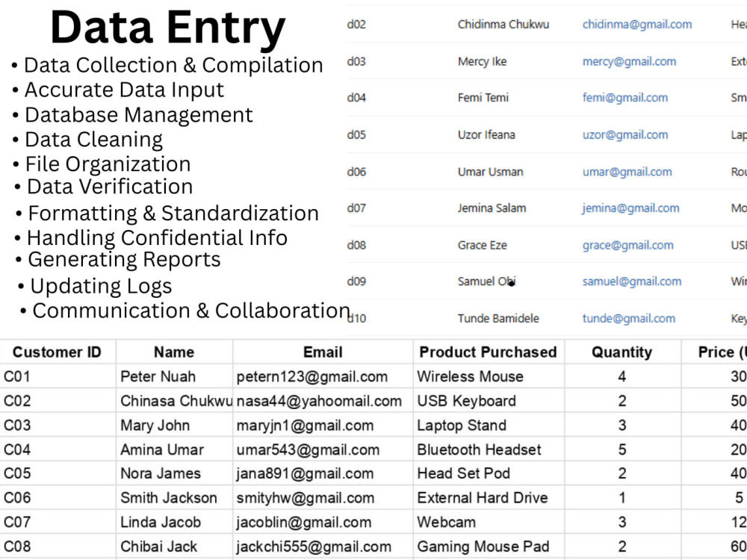Click the jacoblin@gmail.com cell
Screen dimensions: 747x560
tap(323, 522)
